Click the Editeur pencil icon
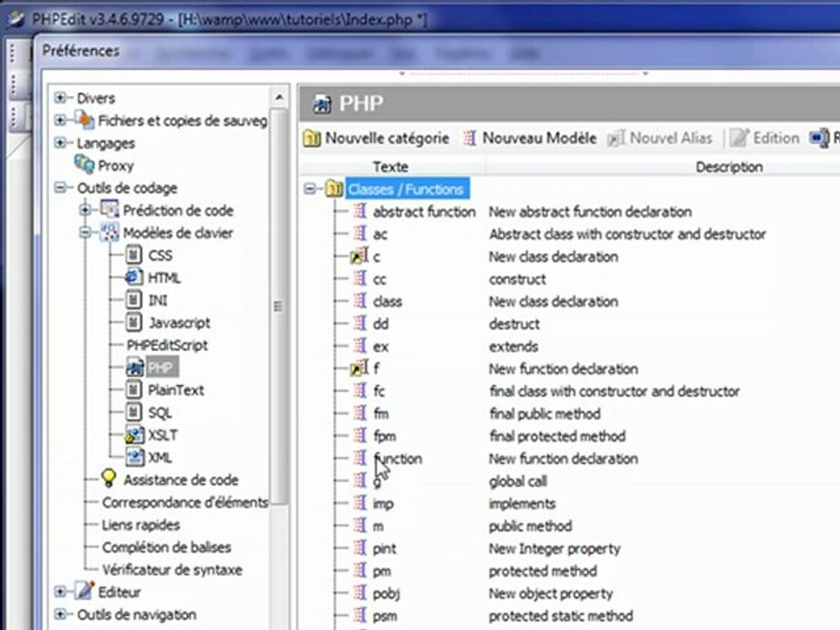The height and width of the screenshot is (630, 840). (84, 591)
